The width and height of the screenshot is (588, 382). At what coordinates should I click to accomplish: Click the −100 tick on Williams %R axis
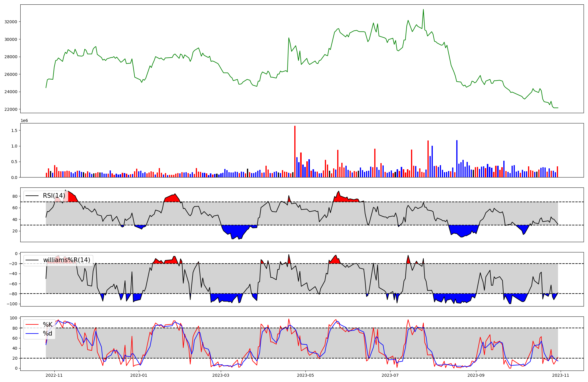coord(12,304)
